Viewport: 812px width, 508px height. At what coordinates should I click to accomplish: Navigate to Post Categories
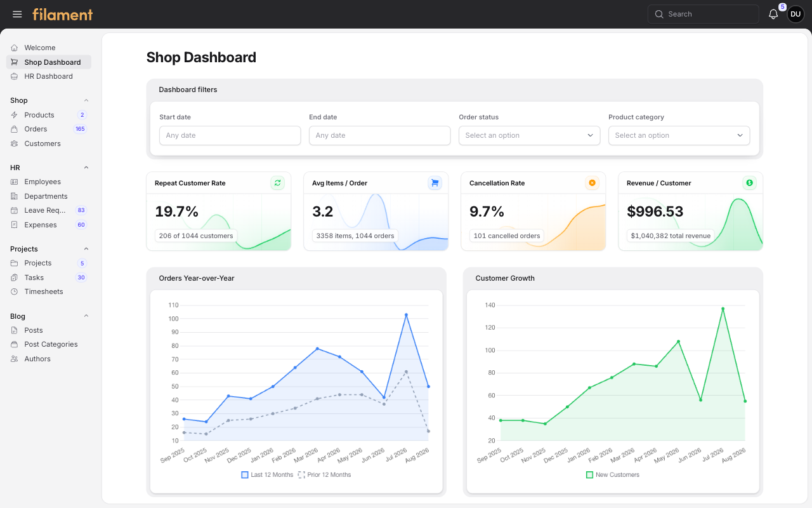tap(49, 344)
